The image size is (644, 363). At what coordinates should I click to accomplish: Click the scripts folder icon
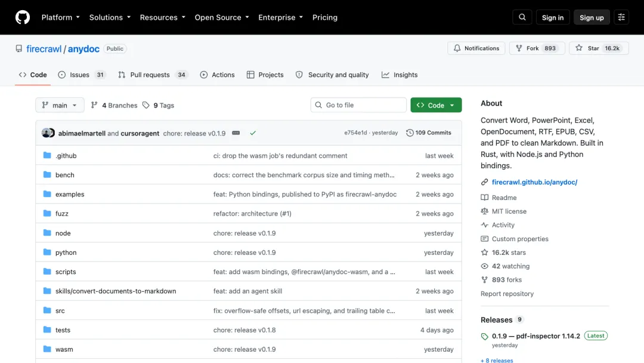pos(47,271)
